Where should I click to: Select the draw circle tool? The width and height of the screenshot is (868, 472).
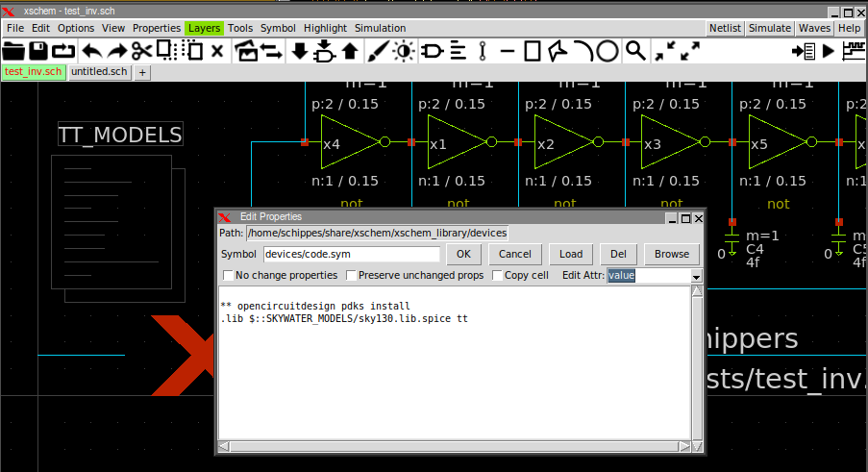[608, 51]
